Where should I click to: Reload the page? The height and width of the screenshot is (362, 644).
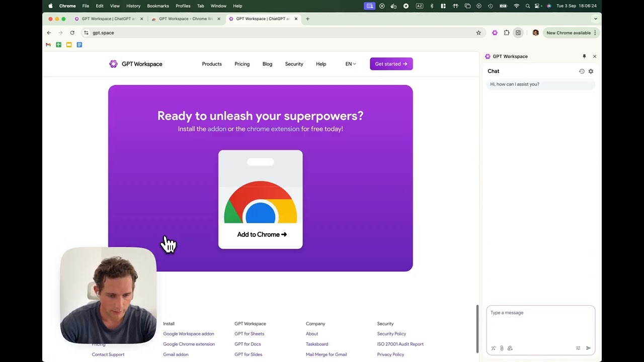[72, 33]
